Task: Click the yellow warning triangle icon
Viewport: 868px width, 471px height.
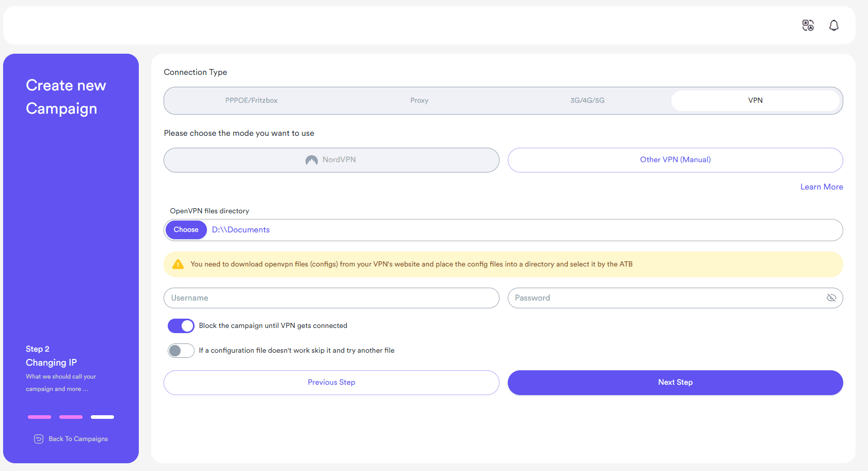Action: click(178, 264)
